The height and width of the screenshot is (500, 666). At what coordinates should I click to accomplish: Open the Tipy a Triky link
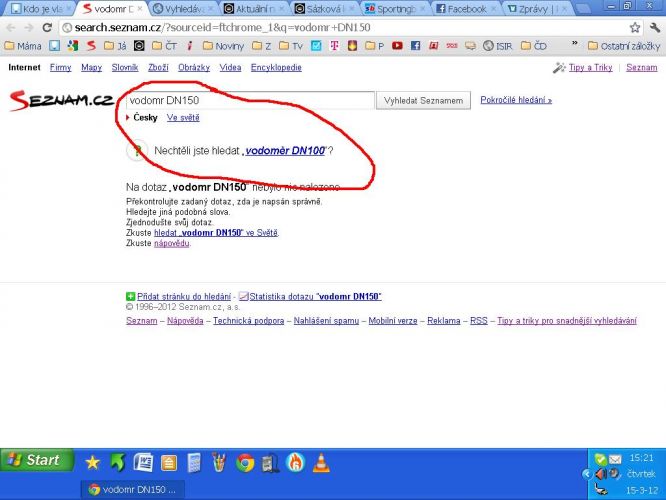pos(590,67)
